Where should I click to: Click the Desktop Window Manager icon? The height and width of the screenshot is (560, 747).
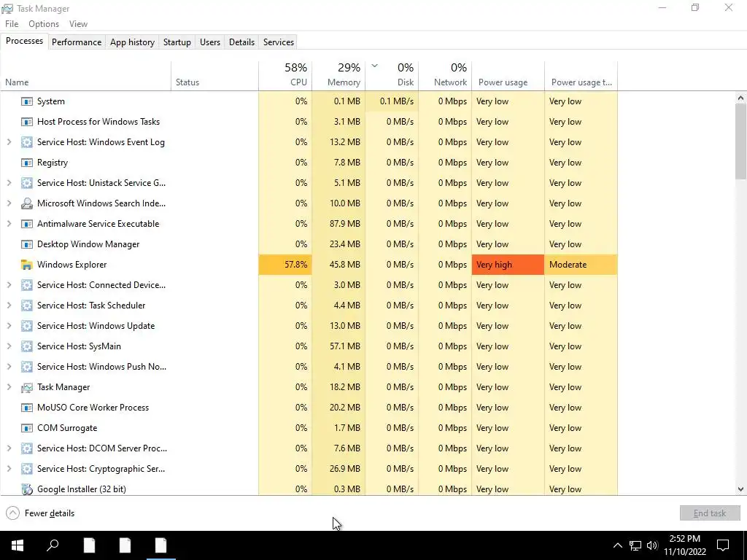coord(27,245)
